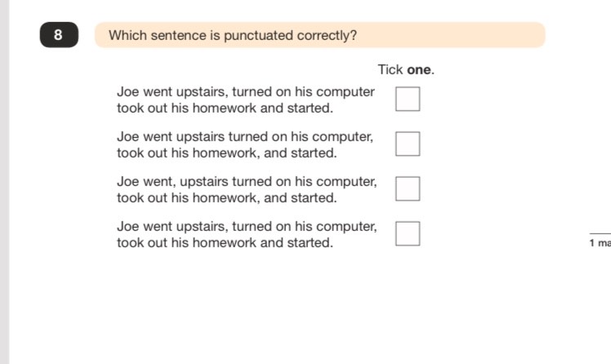Image resolution: width=611 pixels, height=364 pixels.
Task: Select the second option's sentence text
Action: (245, 144)
